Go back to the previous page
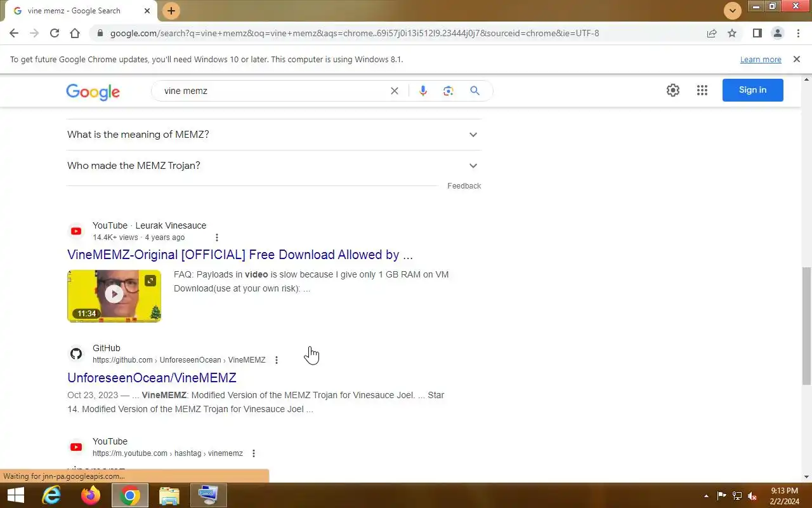The image size is (812, 508). pyautogui.click(x=14, y=33)
